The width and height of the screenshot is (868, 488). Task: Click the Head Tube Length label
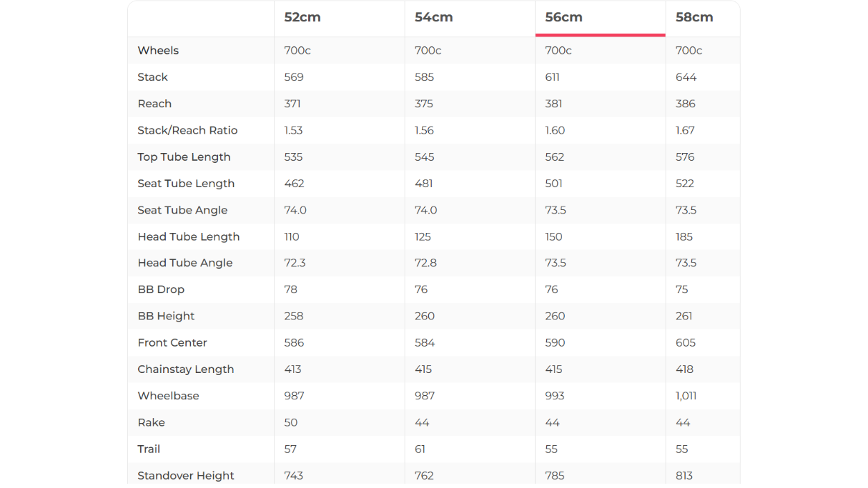tap(189, 236)
